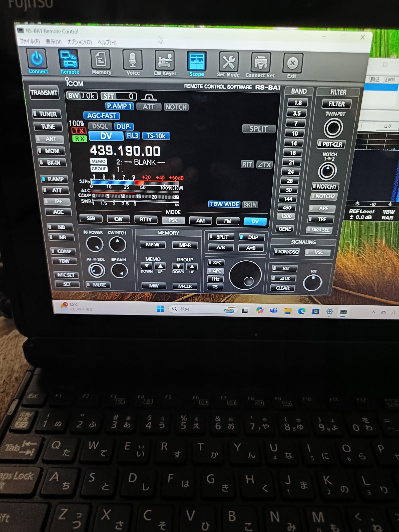Toggle the MUTE button
Viewport: 399px width, 532px height.
click(98, 285)
